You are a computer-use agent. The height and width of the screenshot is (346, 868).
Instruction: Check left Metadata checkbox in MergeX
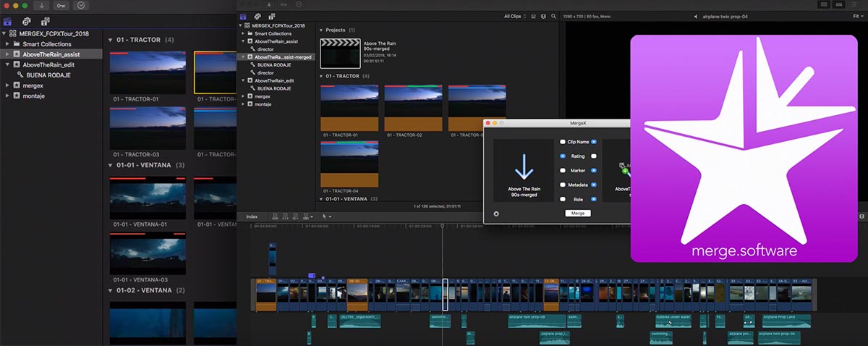563,185
